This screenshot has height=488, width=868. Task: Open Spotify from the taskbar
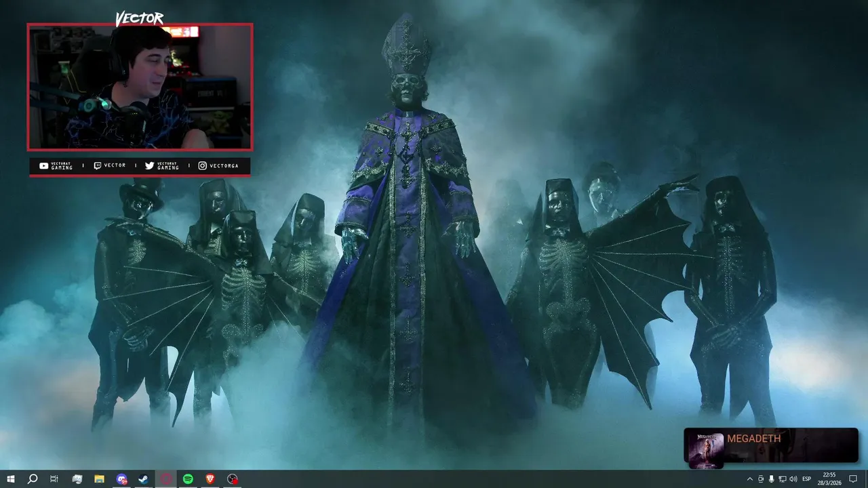pos(188,479)
